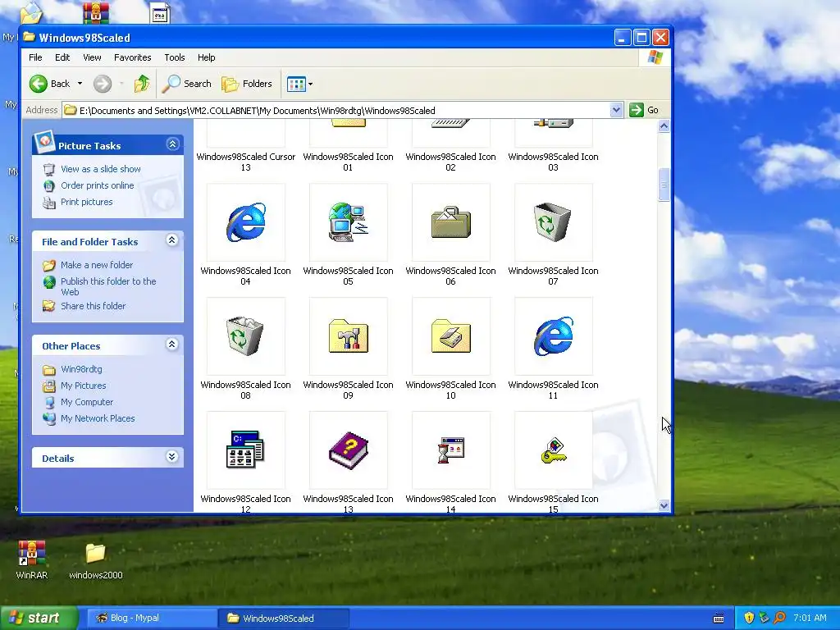Select label Windows98Scaled Icon 01

348,162
